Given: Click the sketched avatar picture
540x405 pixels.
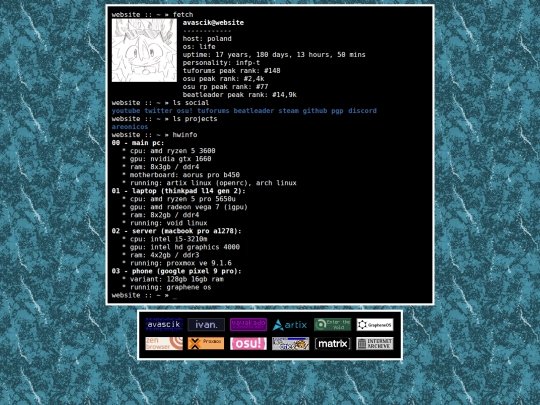Looking at the screenshot, I should pos(144,50).
